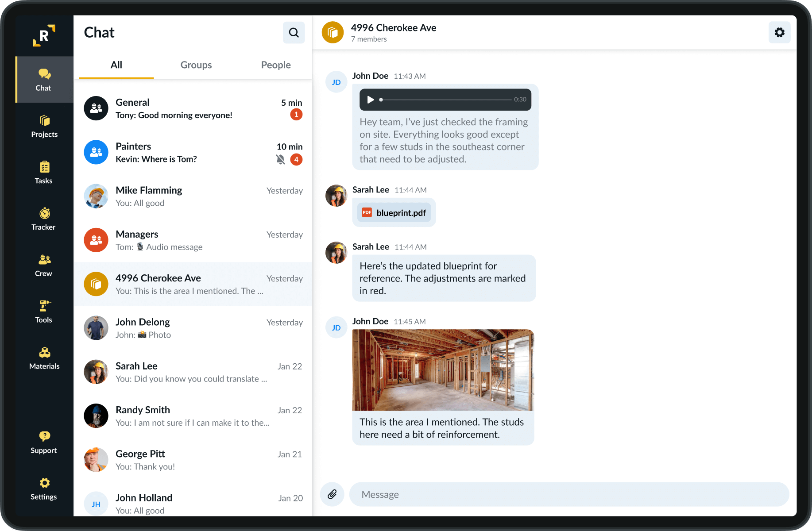Image resolution: width=812 pixels, height=531 pixels.
Task: Open the John Holland conversation
Action: (x=193, y=500)
